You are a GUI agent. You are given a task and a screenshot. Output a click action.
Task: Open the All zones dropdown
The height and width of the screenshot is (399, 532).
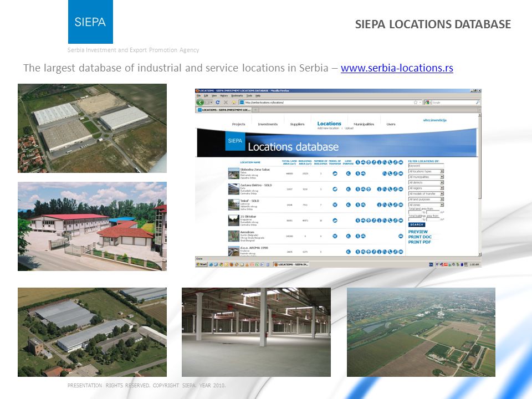pos(426,205)
